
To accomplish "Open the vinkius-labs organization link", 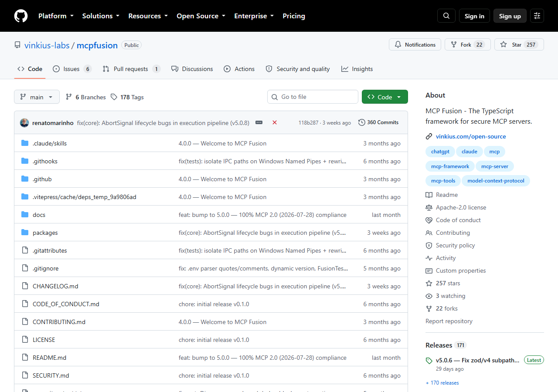I will pos(47,45).
